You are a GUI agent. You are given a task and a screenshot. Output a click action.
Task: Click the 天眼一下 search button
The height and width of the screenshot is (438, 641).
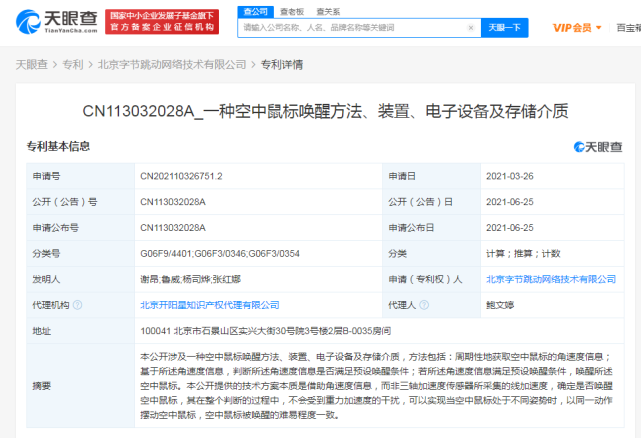[504, 28]
